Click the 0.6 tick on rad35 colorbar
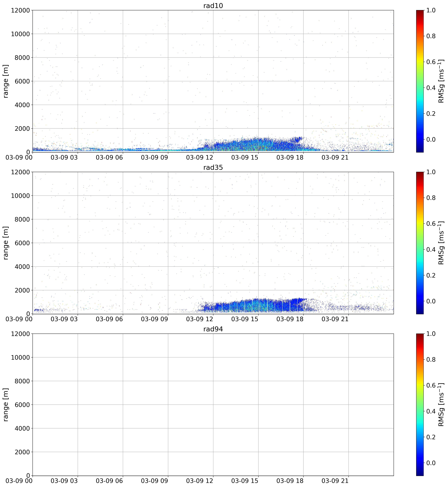 tap(431, 224)
